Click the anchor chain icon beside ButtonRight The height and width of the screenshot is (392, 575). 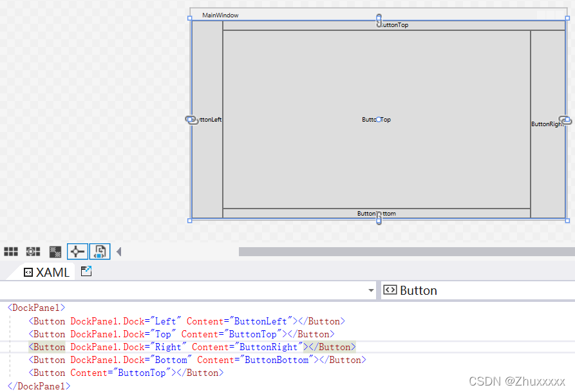pos(565,120)
